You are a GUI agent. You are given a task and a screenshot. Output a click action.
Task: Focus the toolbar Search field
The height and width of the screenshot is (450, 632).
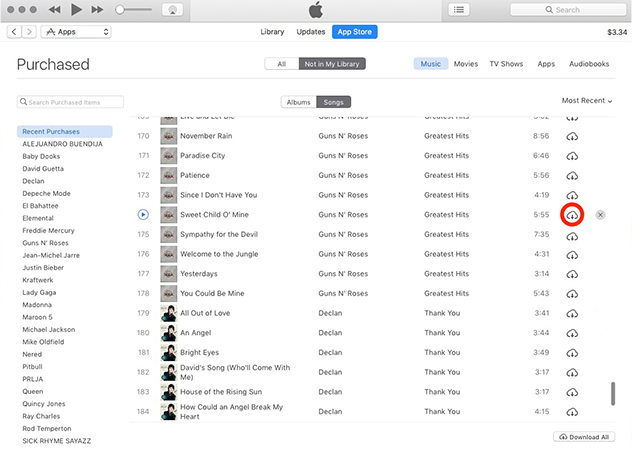(x=568, y=10)
